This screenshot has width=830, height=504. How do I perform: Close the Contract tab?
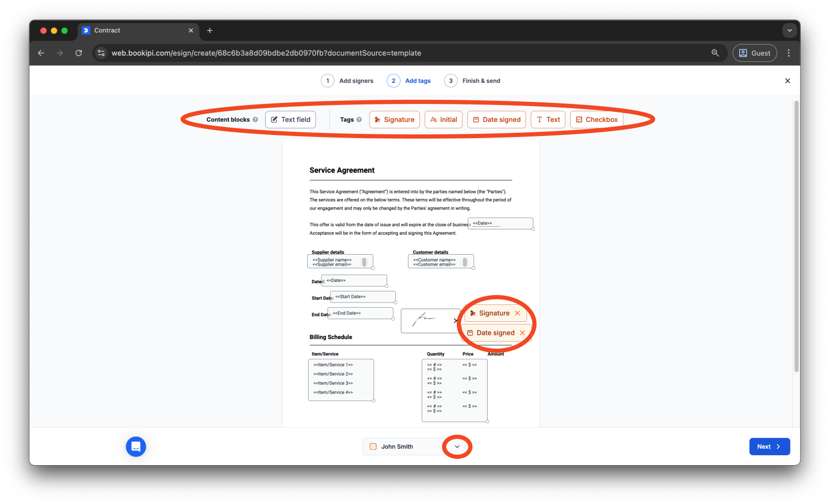(191, 30)
